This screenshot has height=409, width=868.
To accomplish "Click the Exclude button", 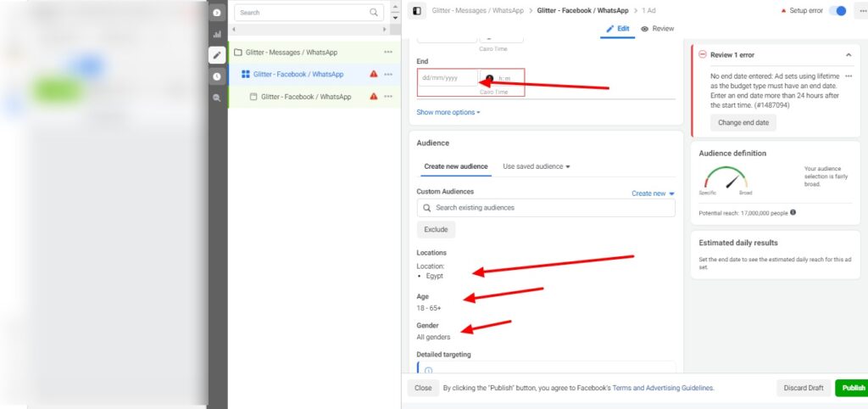I will coord(436,229).
